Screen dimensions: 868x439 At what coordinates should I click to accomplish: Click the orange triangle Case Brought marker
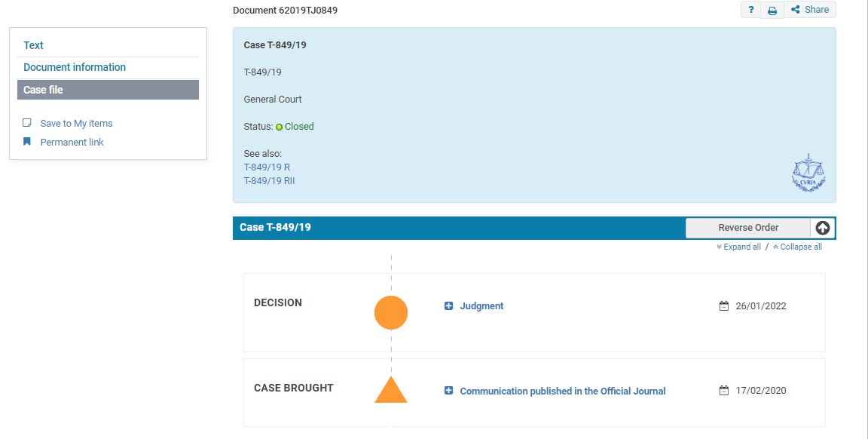tap(391, 390)
